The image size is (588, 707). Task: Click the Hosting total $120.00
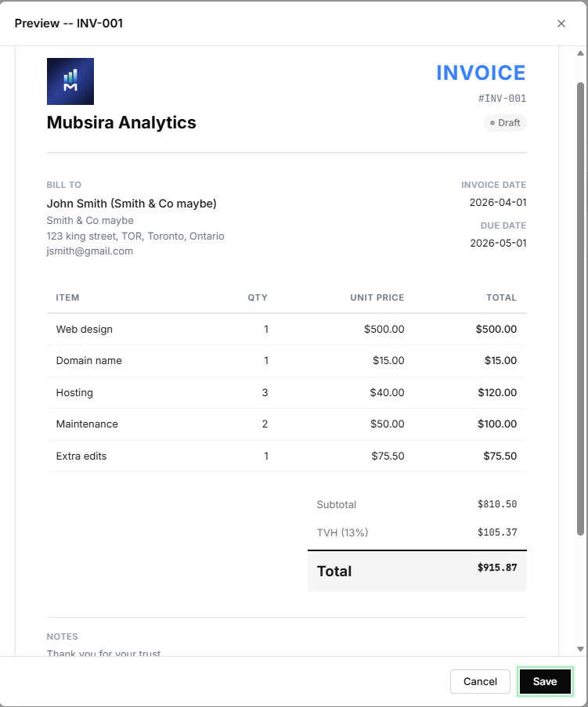pyautogui.click(x=497, y=393)
